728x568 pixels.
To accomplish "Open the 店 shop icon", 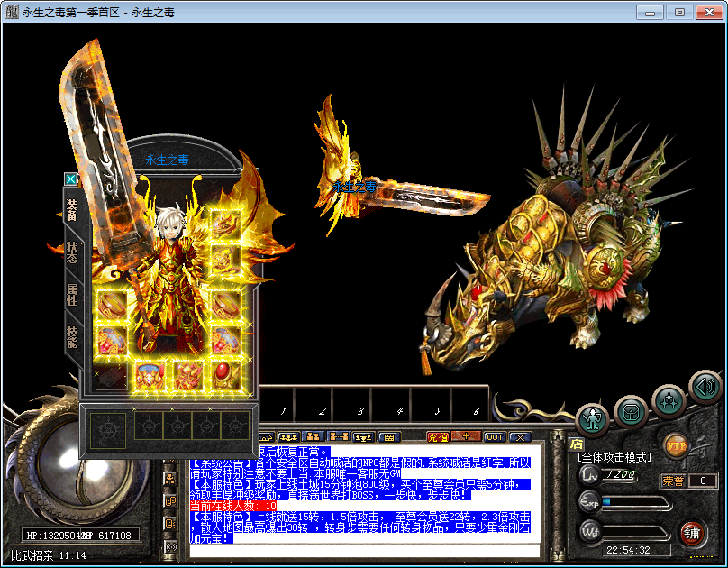I will click(x=576, y=444).
